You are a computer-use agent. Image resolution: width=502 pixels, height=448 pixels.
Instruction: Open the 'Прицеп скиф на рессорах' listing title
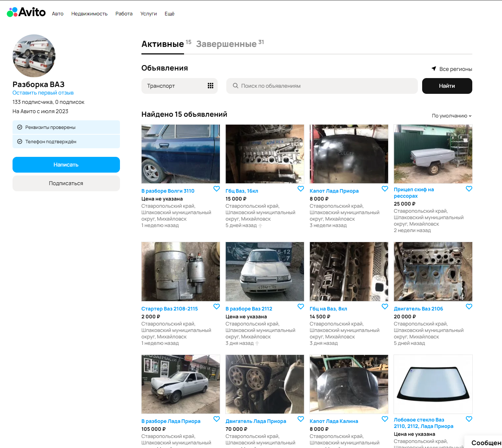pyautogui.click(x=414, y=193)
